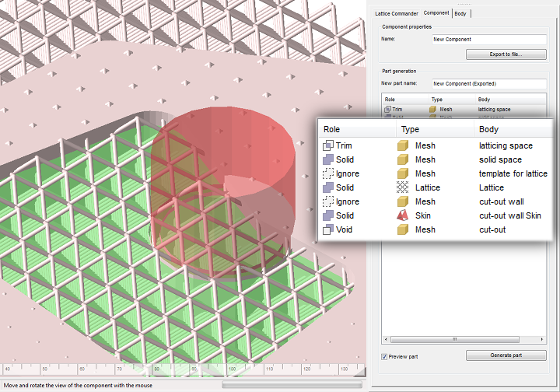
Task: Select the 'cut-out wall Skin' body text
Action: [x=510, y=215]
